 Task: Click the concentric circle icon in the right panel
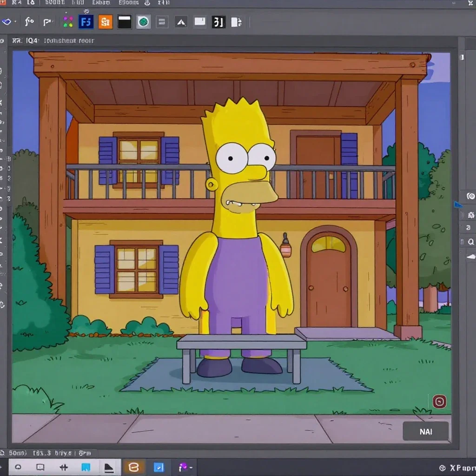470,196
